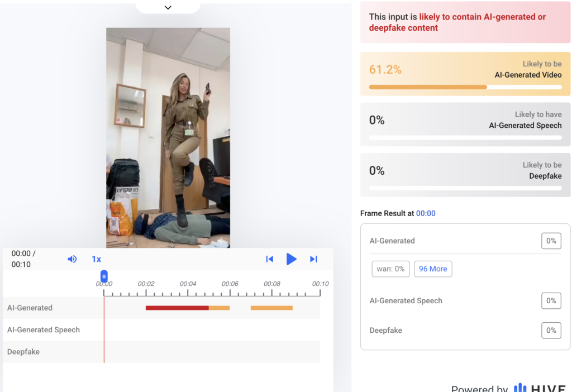Expand the 96 More model list
The height and width of the screenshot is (392, 572).
click(x=433, y=269)
